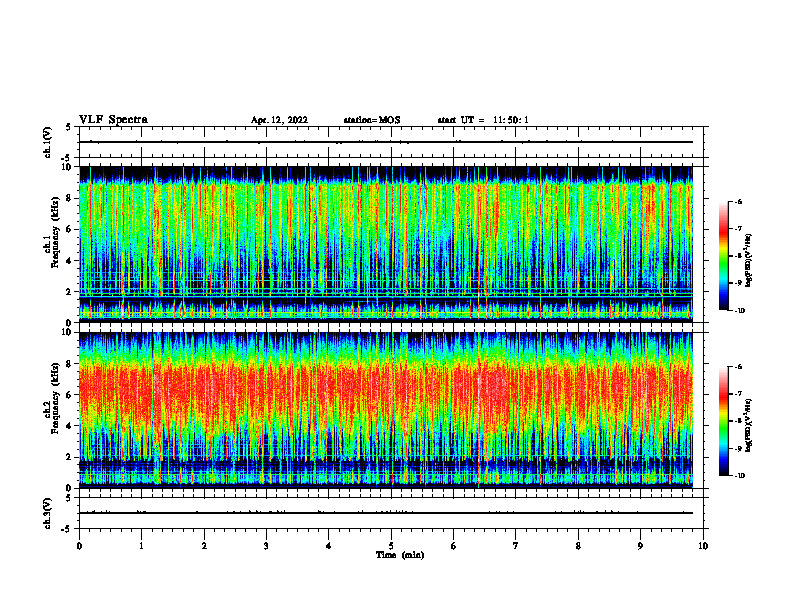Click inside the ch.2 spectrogram panel
The height and width of the screenshot is (612, 792).
click(386, 410)
